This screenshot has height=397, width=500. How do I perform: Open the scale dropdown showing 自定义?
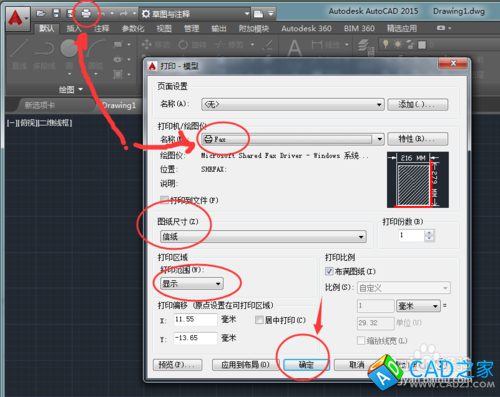point(404,288)
